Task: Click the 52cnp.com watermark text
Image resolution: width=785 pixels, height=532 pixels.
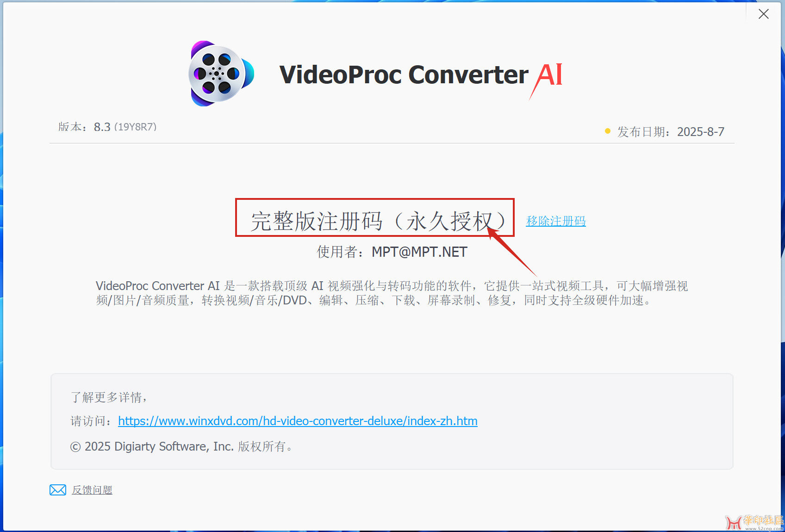Action: 764,528
